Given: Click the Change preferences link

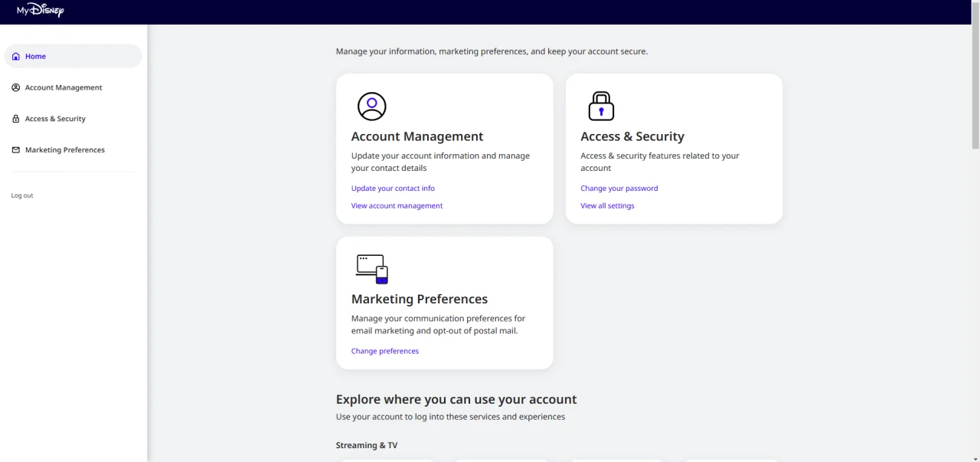Looking at the screenshot, I should point(385,352).
